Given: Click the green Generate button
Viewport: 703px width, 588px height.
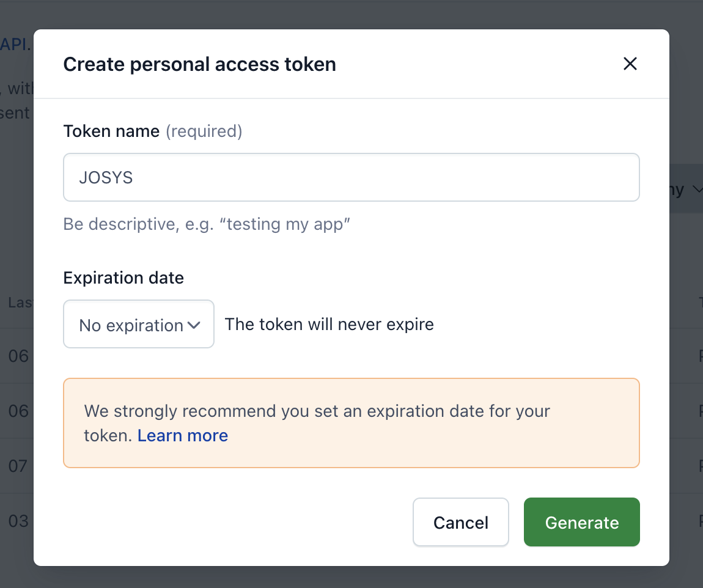Looking at the screenshot, I should click(581, 522).
